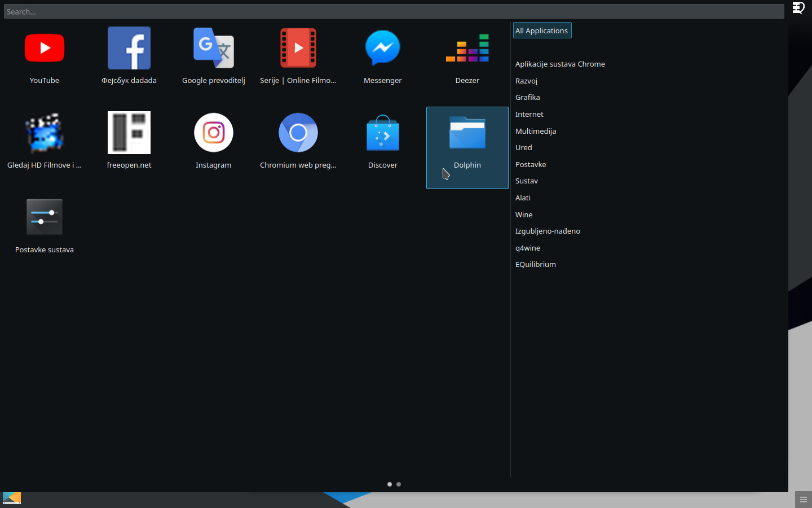812x508 pixels.
Task: Click the application launcher icon in panel
Action: (x=12, y=498)
